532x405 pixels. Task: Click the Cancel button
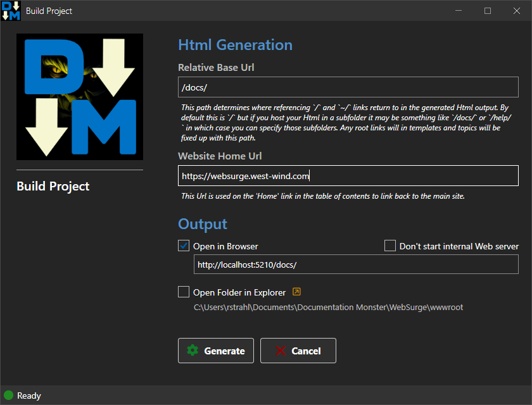point(298,351)
